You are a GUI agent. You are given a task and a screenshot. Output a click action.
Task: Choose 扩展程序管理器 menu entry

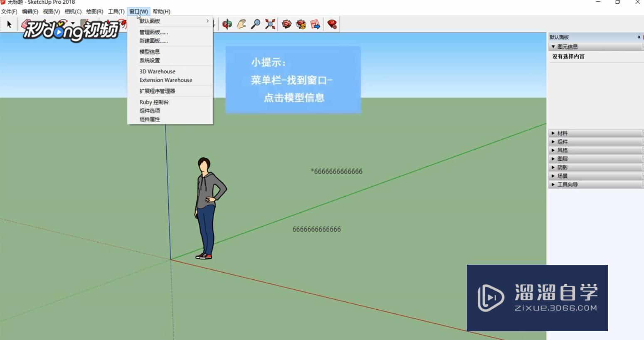point(170,91)
